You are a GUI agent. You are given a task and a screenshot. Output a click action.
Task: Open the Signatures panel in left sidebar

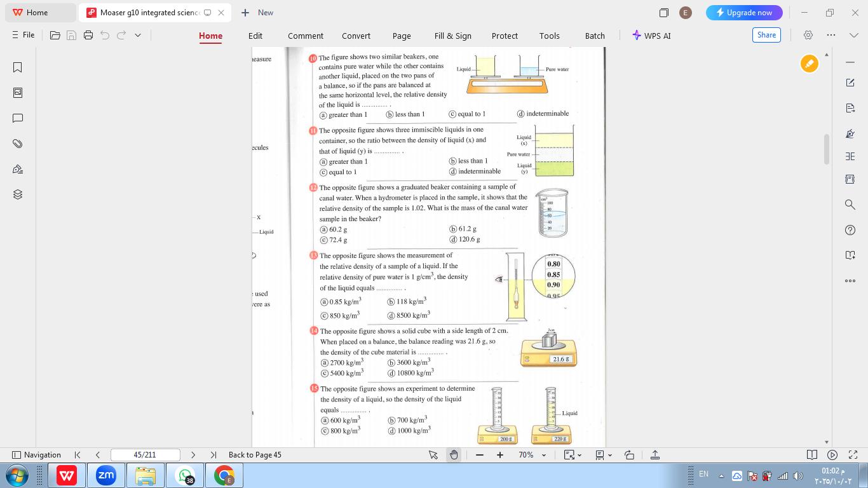point(18,169)
